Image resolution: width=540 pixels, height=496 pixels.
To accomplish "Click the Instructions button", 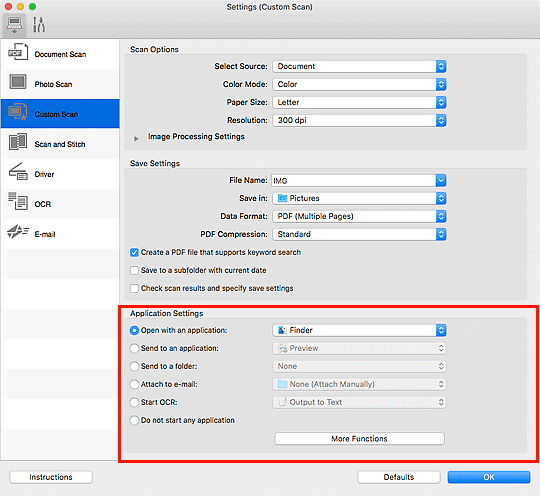I will pos(51,477).
